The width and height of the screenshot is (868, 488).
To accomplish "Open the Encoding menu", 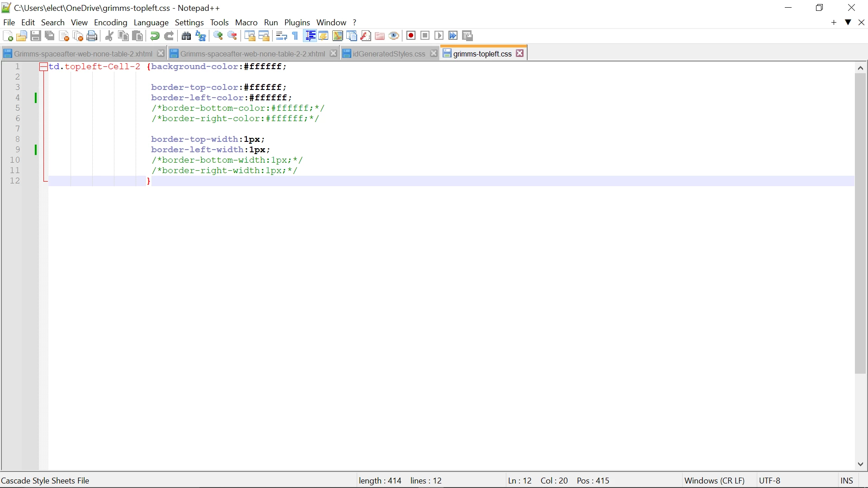I will pos(110,23).
